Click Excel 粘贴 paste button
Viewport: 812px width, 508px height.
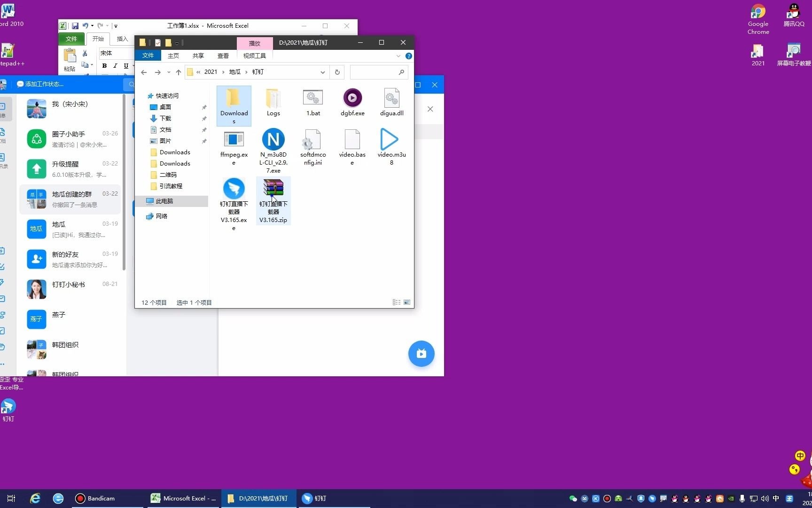pyautogui.click(x=70, y=60)
